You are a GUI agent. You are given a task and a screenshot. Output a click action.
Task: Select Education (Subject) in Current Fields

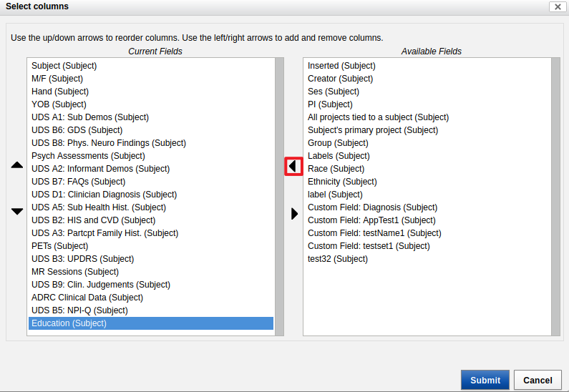point(151,323)
